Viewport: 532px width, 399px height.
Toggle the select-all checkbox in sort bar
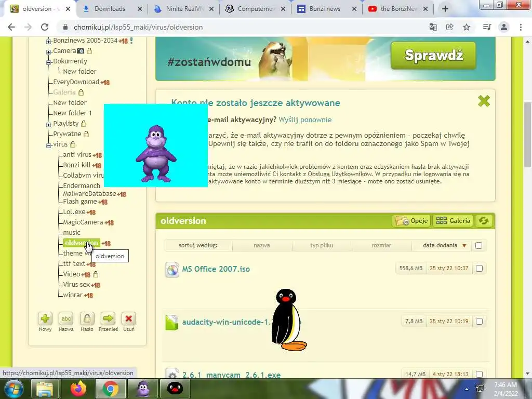point(478,245)
